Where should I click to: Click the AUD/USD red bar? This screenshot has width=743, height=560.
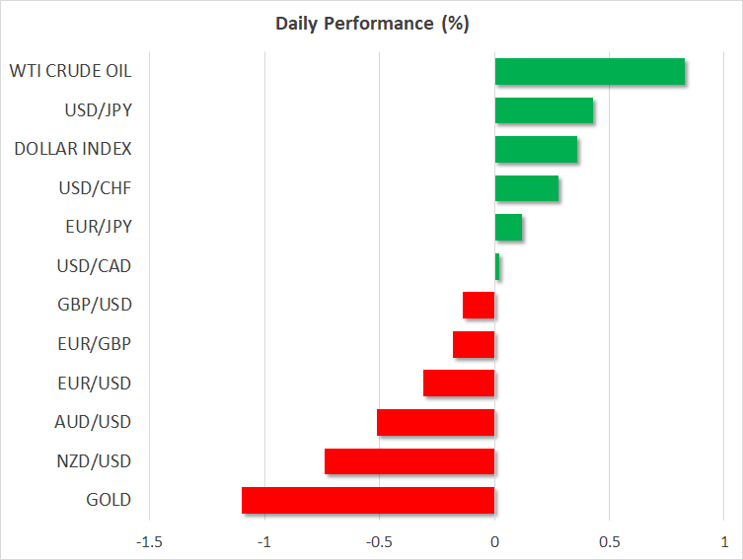(435, 422)
